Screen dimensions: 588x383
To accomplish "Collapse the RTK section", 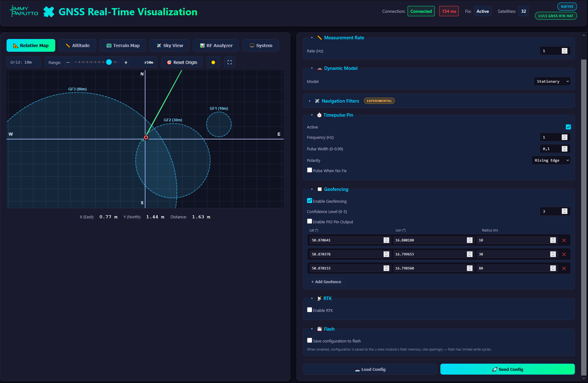I will tap(312, 298).
